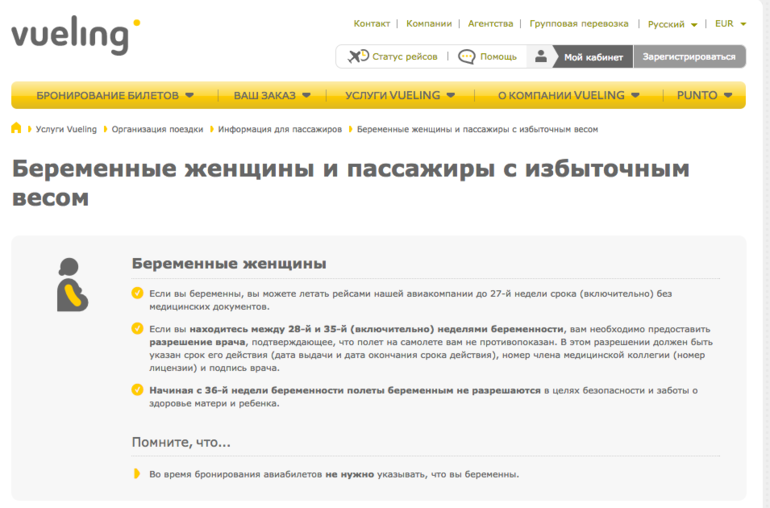770x508 pixels.
Task: Click the Зарегистрироваться button
Action: 689,57
